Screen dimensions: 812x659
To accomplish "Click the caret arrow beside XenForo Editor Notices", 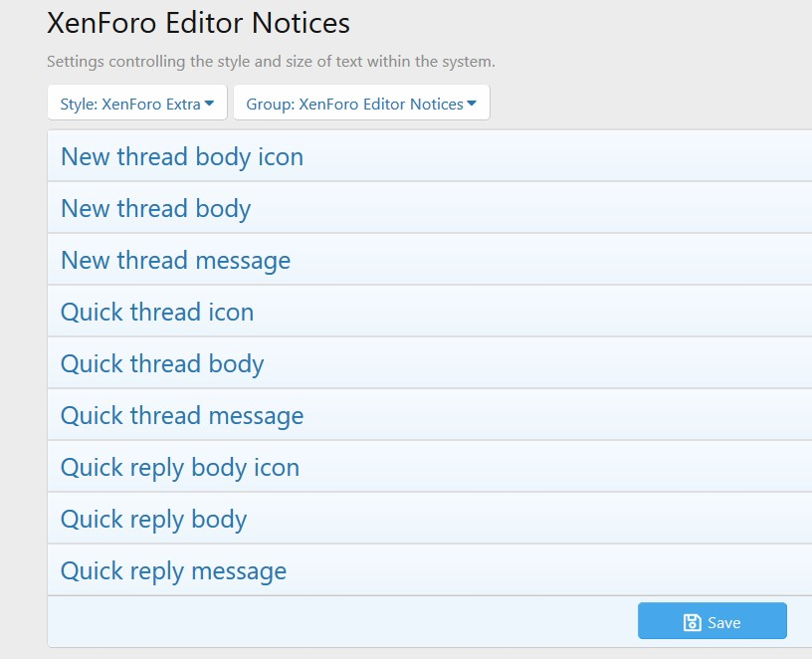I will pos(472,104).
